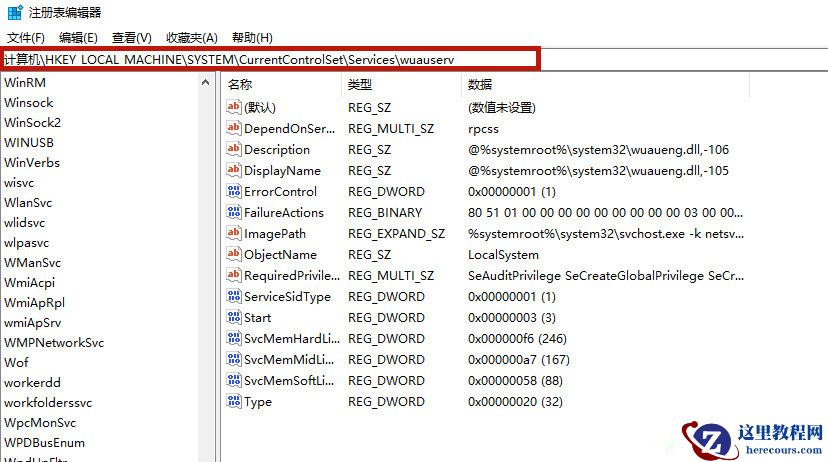This screenshot has height=462, width=828.
Task: Click the data cell 0x00000003 (3)
Action: coord(512,318)
